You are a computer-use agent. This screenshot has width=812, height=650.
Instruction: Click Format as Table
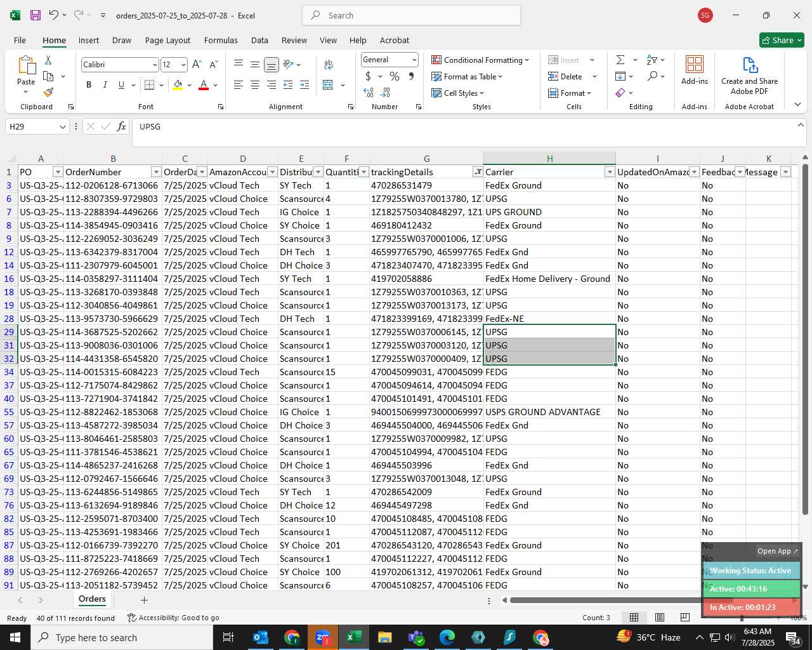467,76
